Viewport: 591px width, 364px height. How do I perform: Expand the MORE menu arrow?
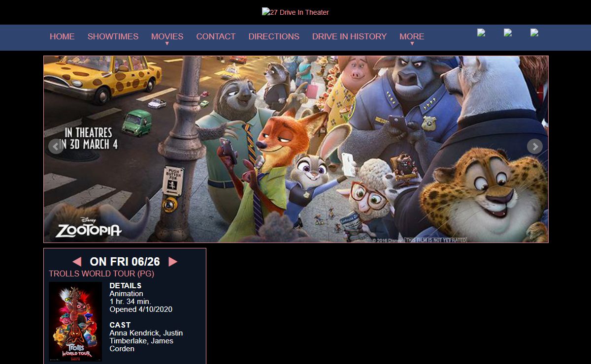pos(412,44)
